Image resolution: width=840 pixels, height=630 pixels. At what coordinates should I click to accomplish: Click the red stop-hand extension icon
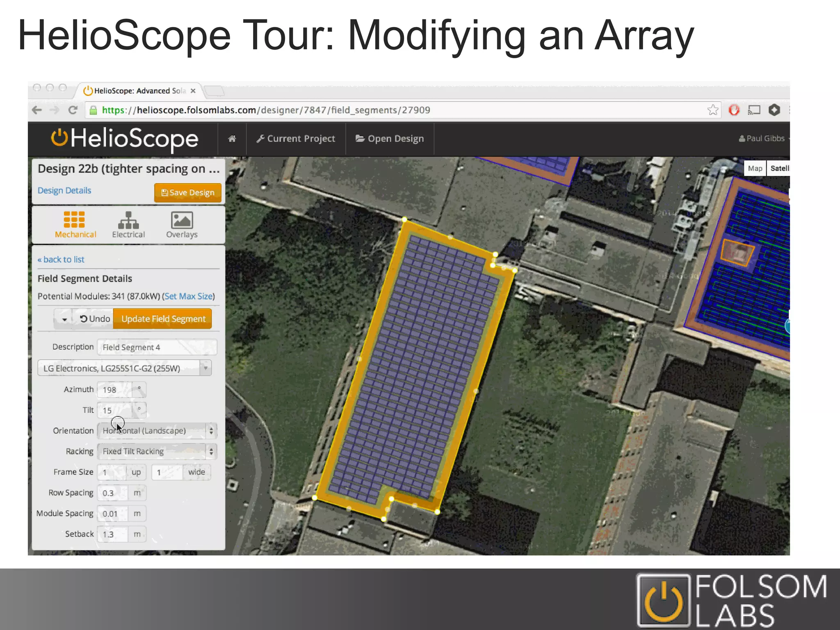click(734, 110)
